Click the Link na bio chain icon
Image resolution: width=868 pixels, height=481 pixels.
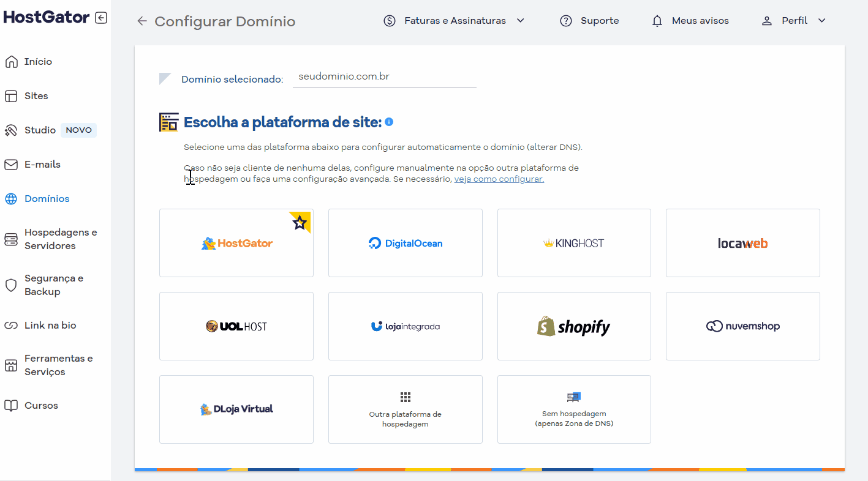11,326
